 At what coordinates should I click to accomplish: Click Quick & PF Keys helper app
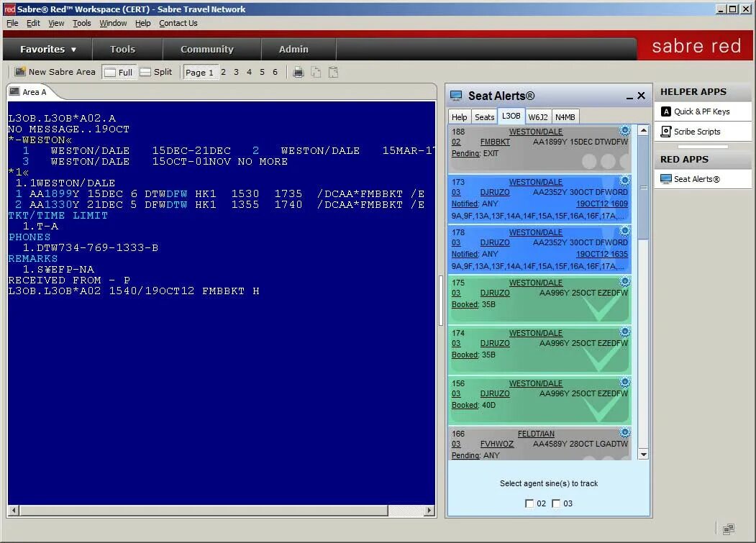pyautogui.click(x=703, y=111)
